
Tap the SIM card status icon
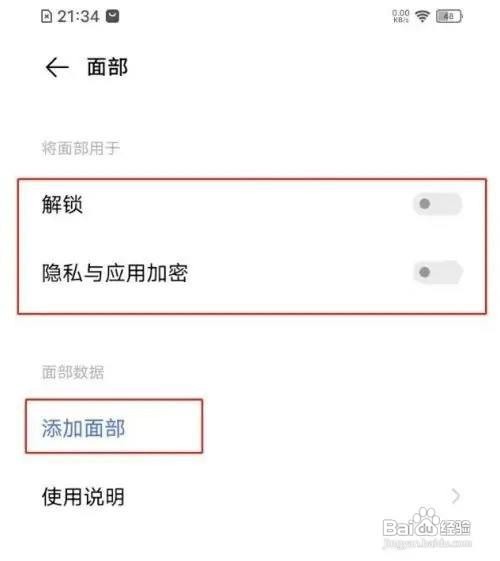click(x=46, y=16)
